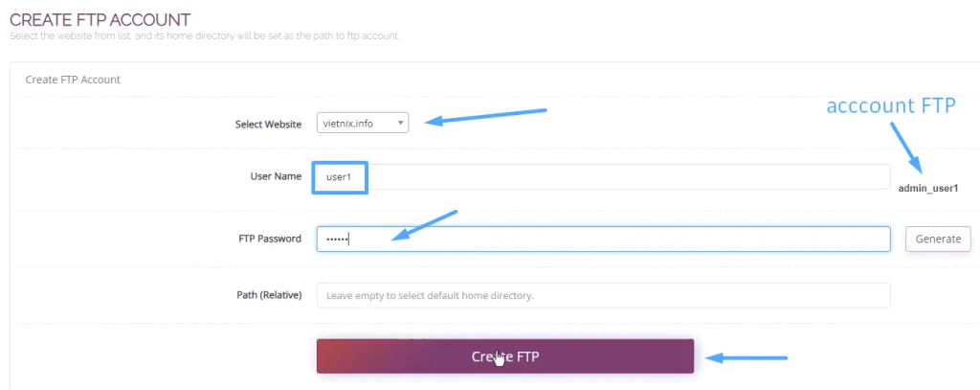
Task: Click the description text under the page heading
Action: click(x=204, y=36)
